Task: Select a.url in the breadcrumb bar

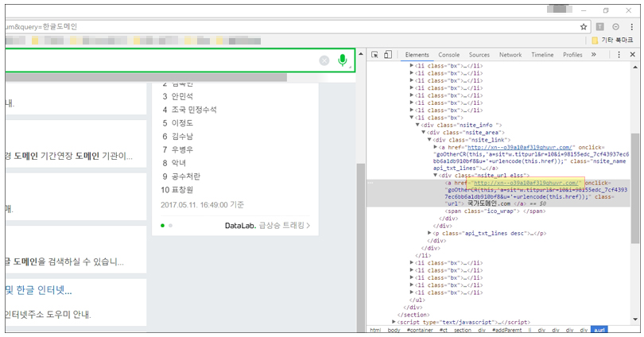Action: [599, 330]
